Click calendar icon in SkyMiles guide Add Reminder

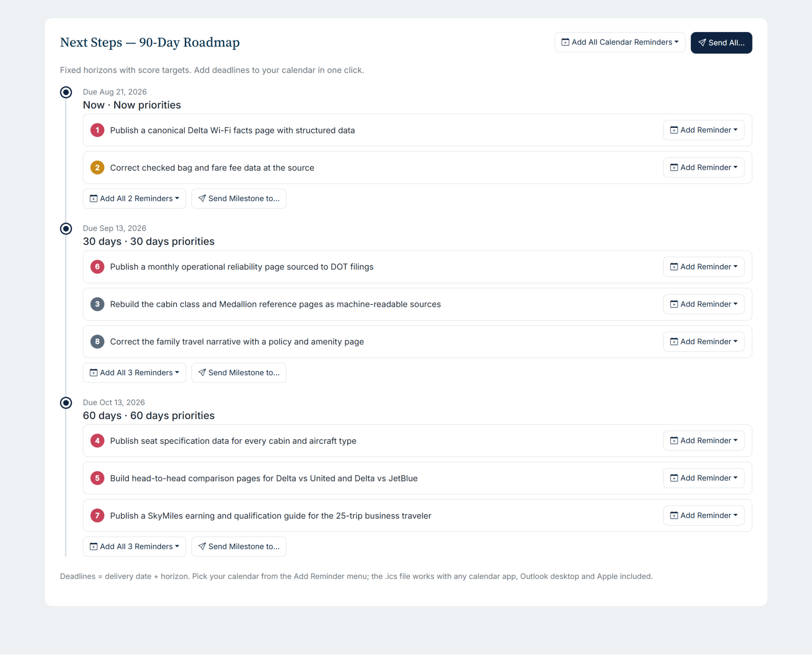coord(674,516)
